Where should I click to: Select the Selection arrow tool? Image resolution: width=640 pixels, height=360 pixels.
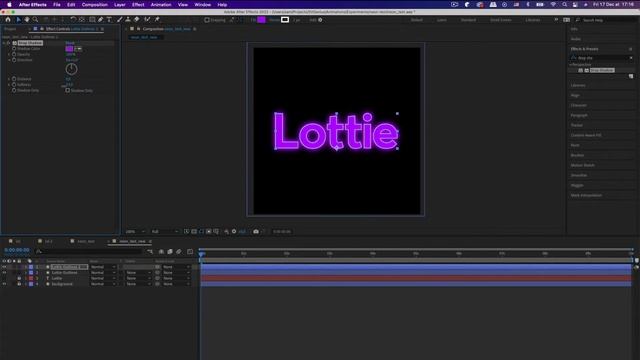18,20
